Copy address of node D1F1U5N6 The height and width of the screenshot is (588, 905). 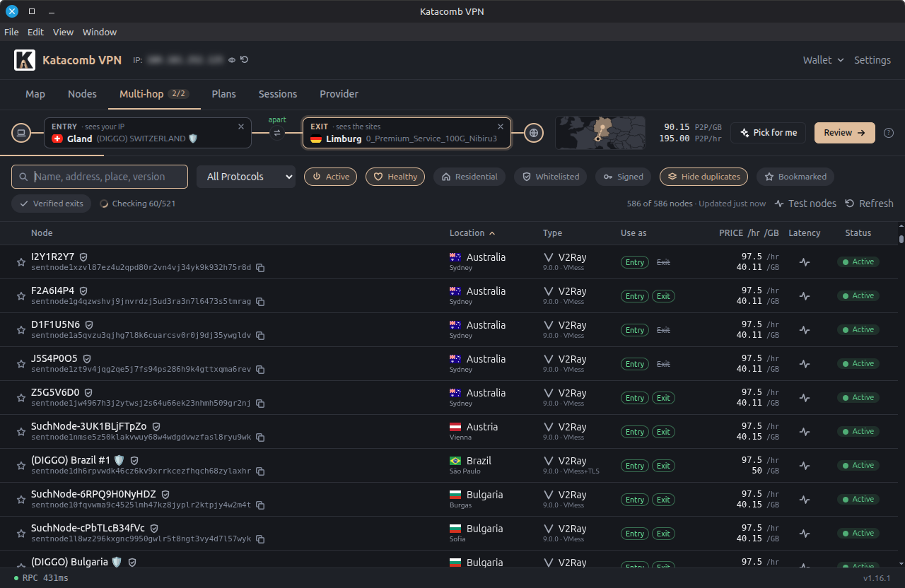click(260, 336)
